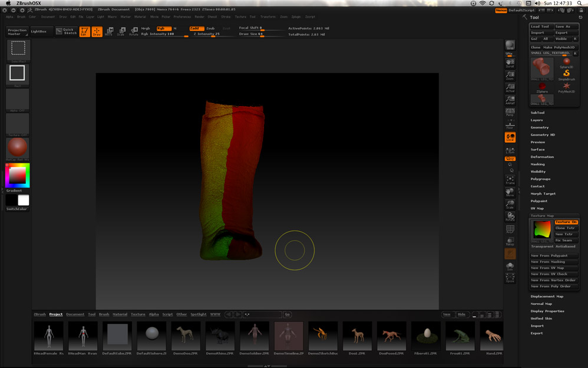The height and width of the screenshot is (368, 588).
Task: Toggle XYZ rotation mode
Action: click(510, 159)
